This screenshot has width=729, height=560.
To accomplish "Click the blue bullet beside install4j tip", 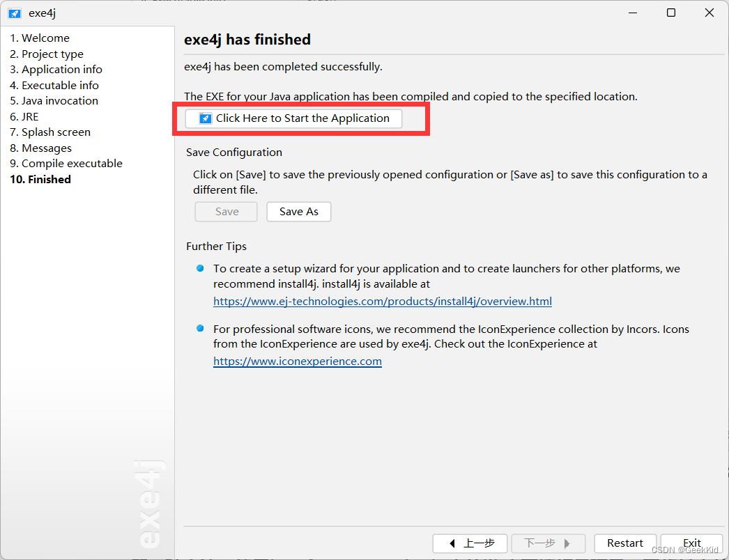I will (200, 268).
